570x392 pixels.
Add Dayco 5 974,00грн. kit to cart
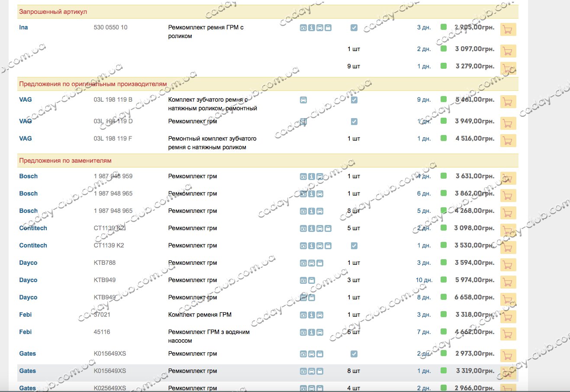[x=508, y=282]
